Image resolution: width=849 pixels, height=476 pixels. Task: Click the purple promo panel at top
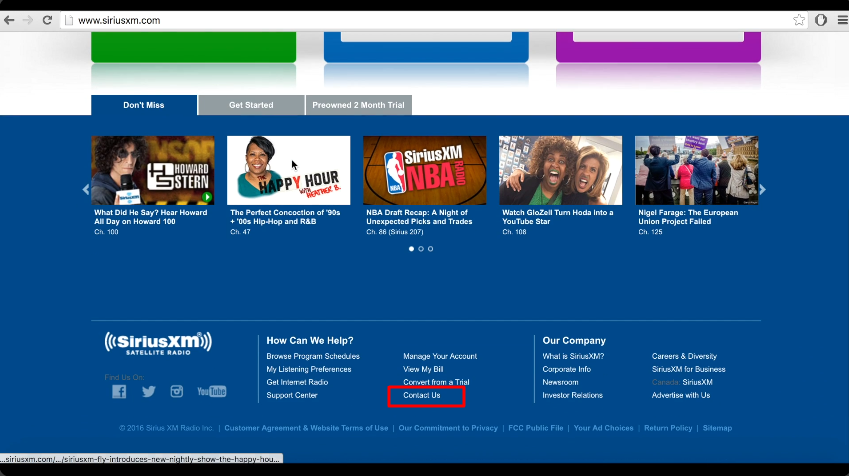click(658, 47)
